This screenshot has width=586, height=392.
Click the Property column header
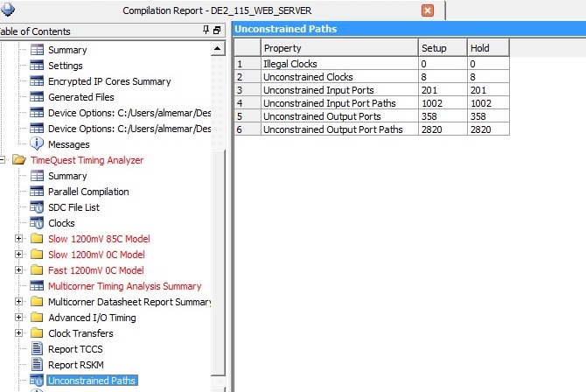click(339, 48)
